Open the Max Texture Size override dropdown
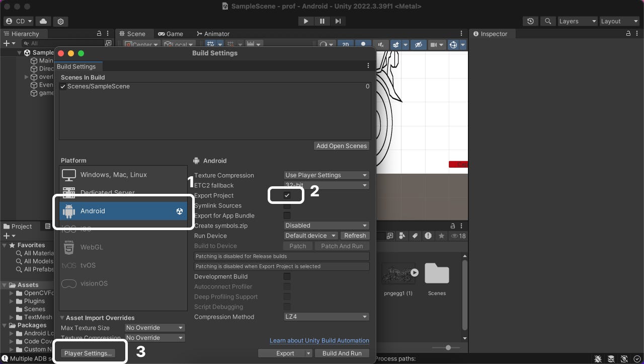Viewport: 644px width, 364px height. (155, 328)
